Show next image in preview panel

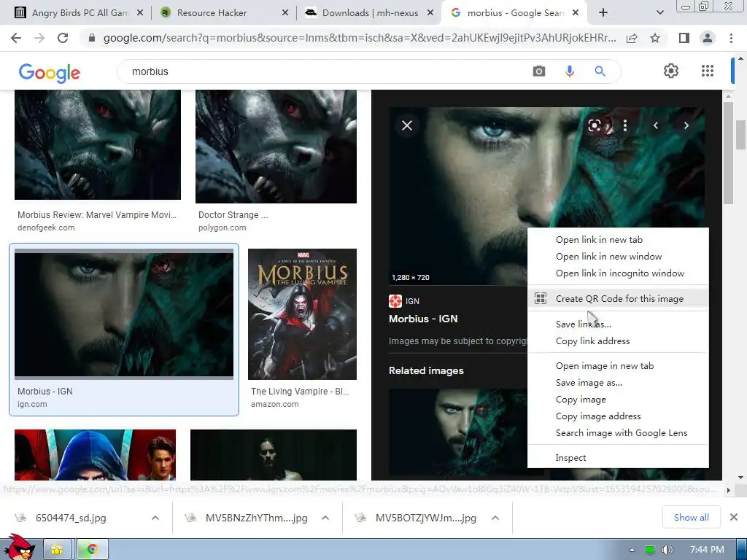click(686, 125)
